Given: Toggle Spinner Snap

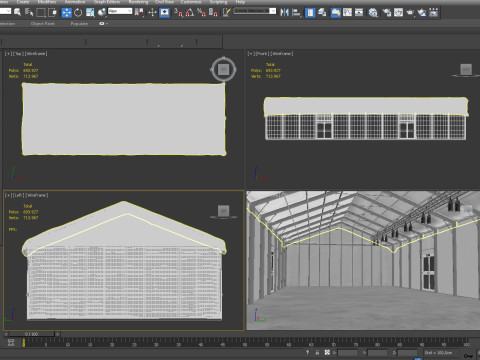Looking at the screenshot, I should 213,13.
